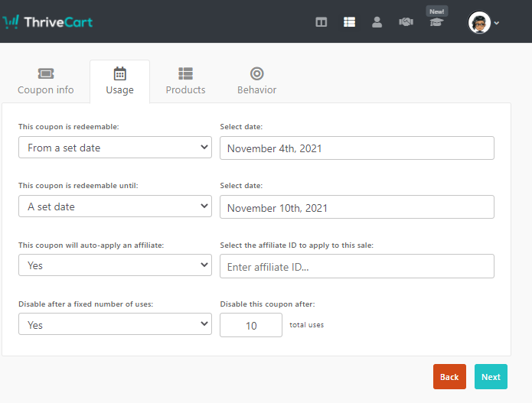Click the 'This coupon is redeemable until:' label
The height and width of the screenshot is (403, 532).
(78, 186)
